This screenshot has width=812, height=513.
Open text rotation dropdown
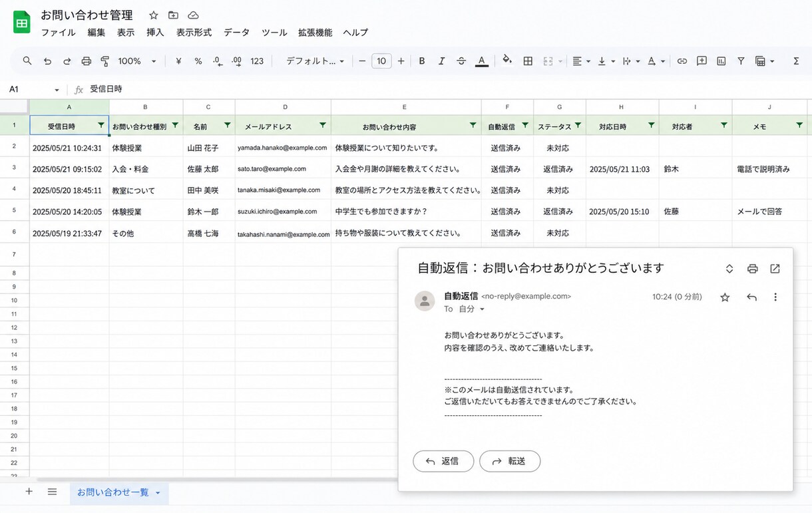tap(656, 61)
